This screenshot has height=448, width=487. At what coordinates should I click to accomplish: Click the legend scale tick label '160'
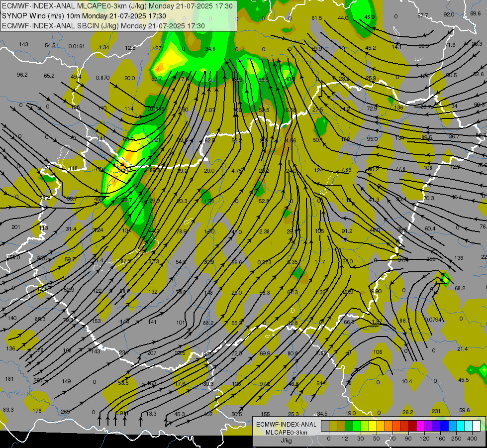[x=440, y=439]
